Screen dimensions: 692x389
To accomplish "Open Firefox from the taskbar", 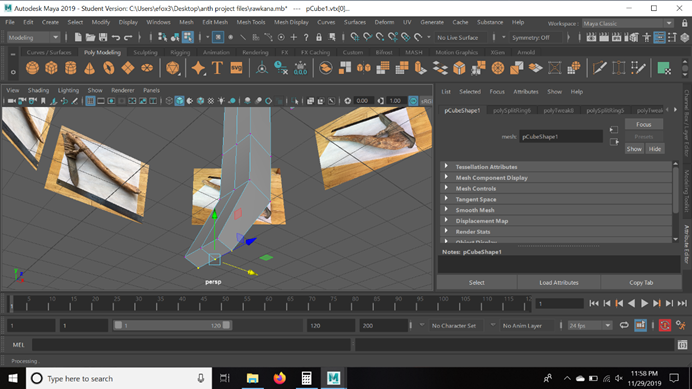I will 279,378.
